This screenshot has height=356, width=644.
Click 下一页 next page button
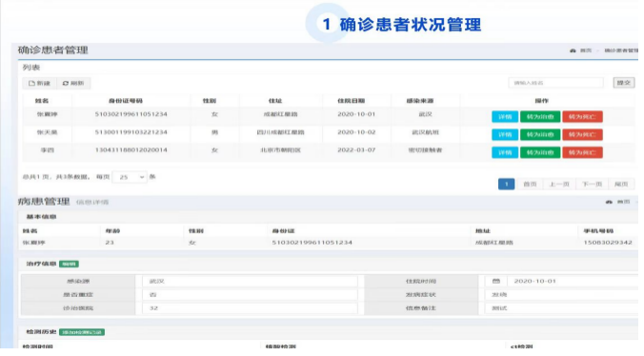[592, 184]
